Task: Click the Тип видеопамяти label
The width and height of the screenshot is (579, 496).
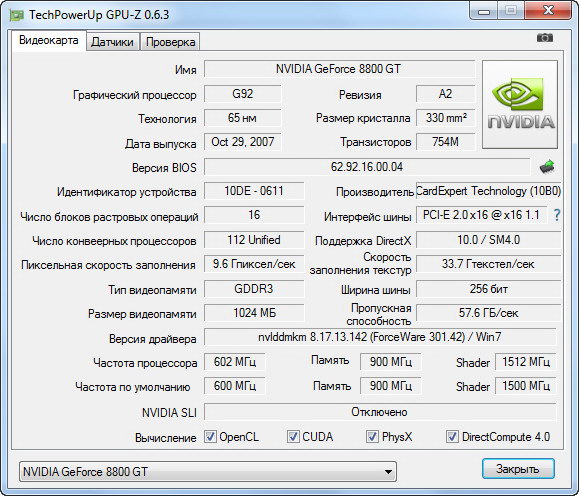Action: tap(152, 290)
